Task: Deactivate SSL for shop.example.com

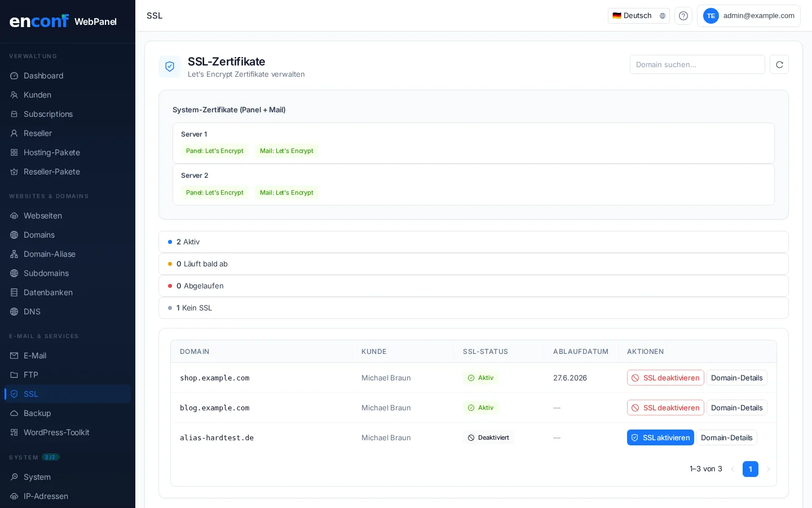Action: tap(665, 378)
